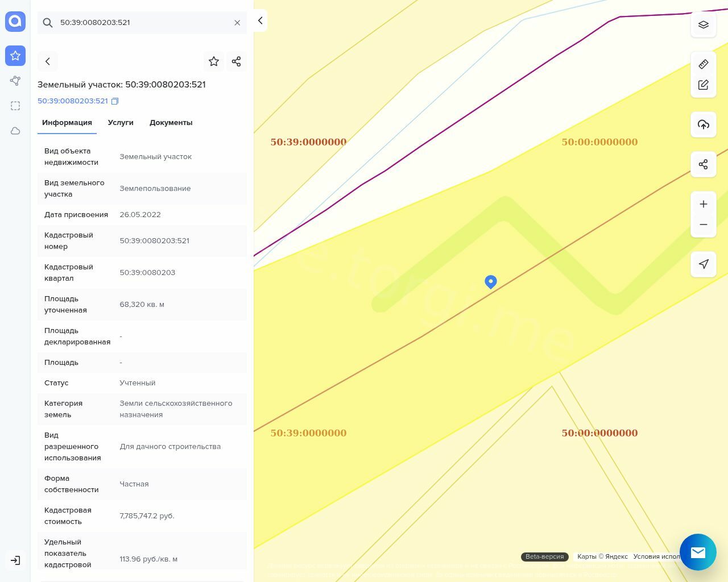Add parcel to favorites with star icon
This screenshot has height=582, width=728.
pyautogui.click(x=214, y=61)
